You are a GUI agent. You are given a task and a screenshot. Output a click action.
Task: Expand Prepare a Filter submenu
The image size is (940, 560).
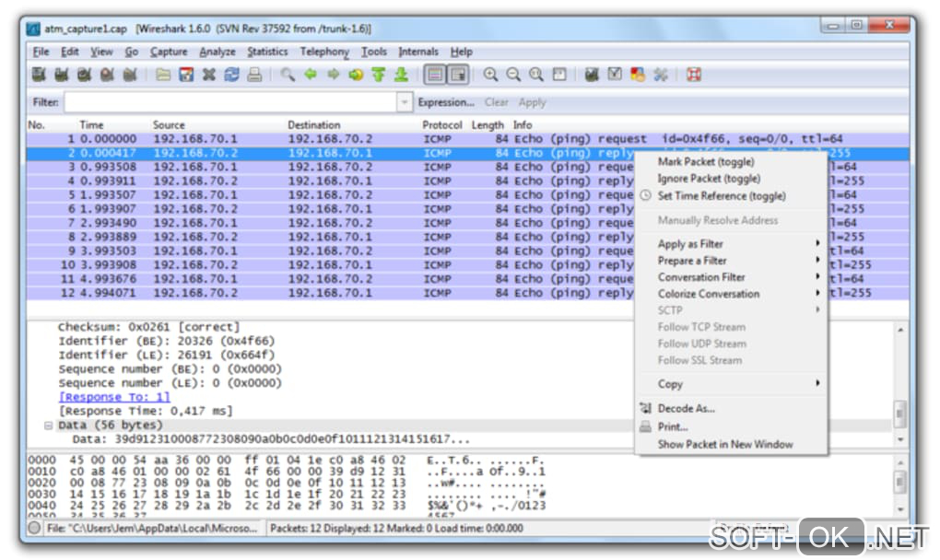click(732, 261)
